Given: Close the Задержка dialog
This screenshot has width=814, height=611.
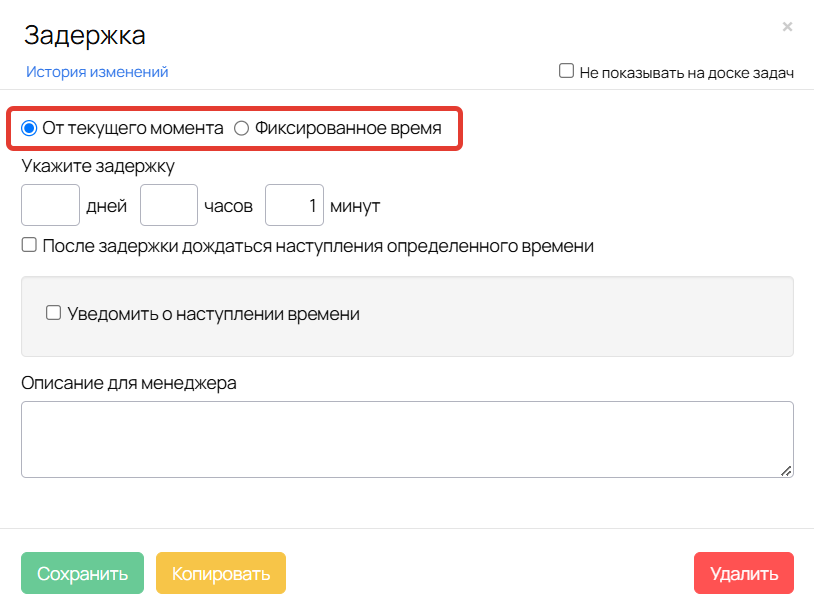Looking at the screenshot, I should [x=789, y=27].
